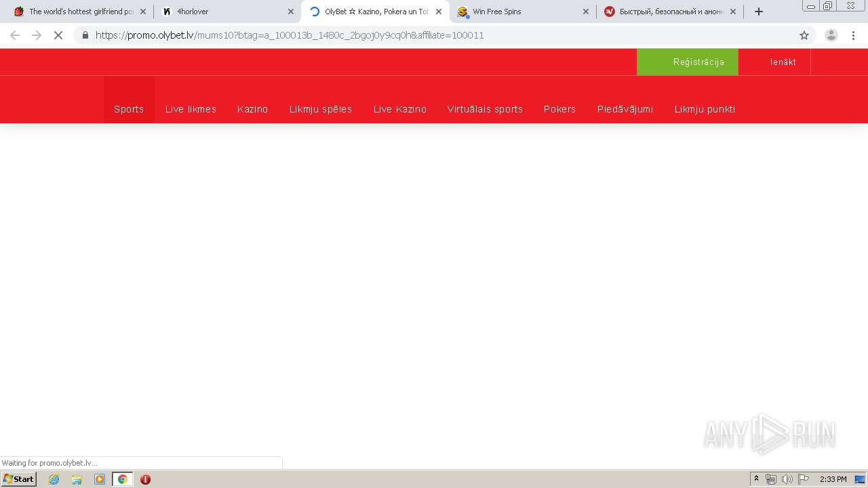Restore down the Chrome window
Screen dimensions: 868x488
point(827,6)
